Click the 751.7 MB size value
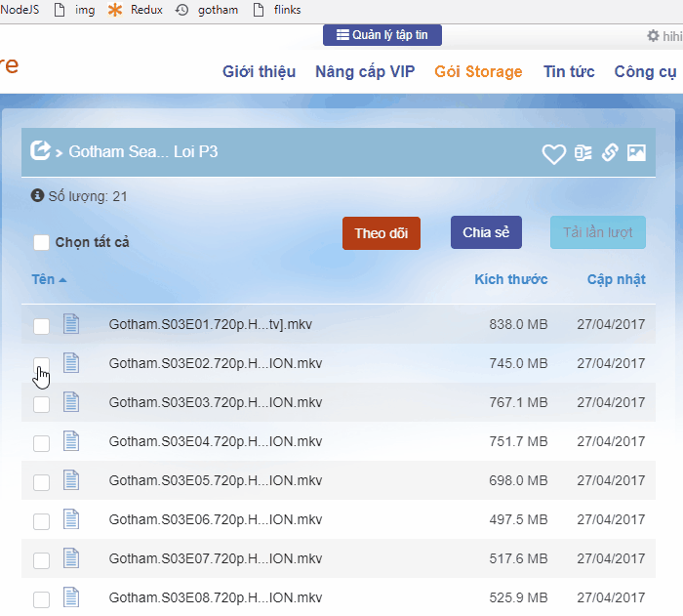The image size is (683, 616). tap(518, 441)
